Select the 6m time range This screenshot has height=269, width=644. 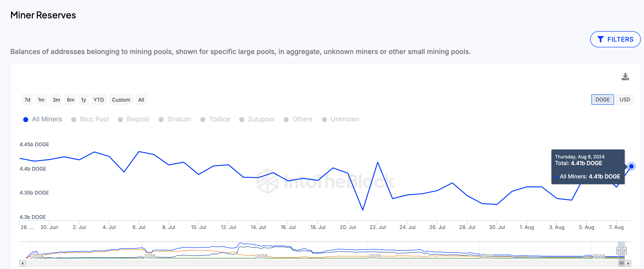pos(70,100)
